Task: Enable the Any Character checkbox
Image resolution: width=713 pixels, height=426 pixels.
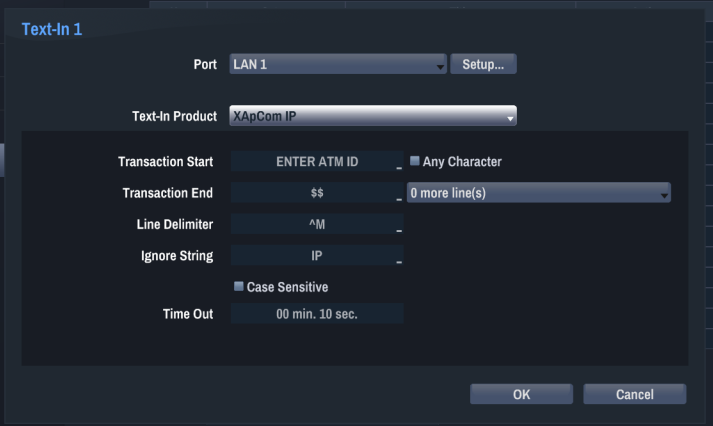Action: tap(414, 161)
